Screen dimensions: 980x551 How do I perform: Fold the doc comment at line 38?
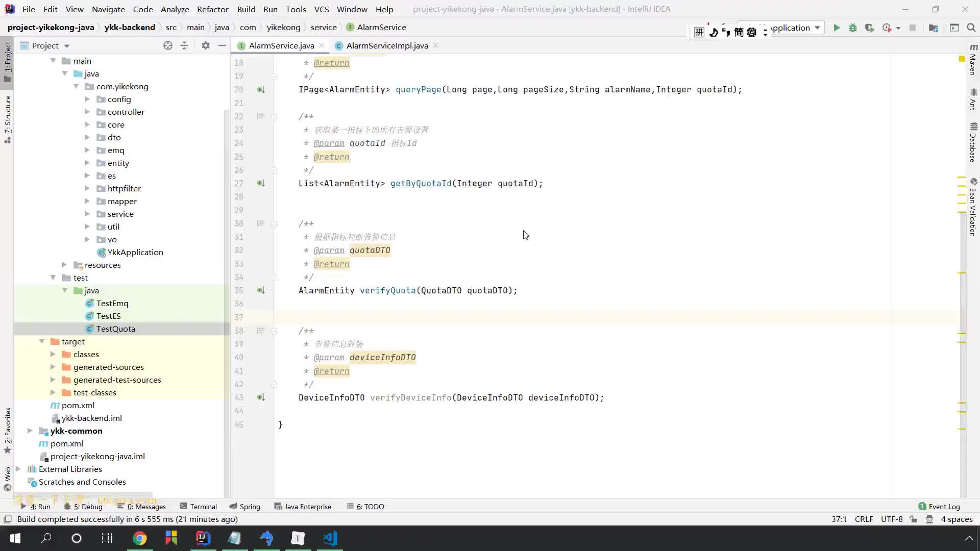(274, 331)
